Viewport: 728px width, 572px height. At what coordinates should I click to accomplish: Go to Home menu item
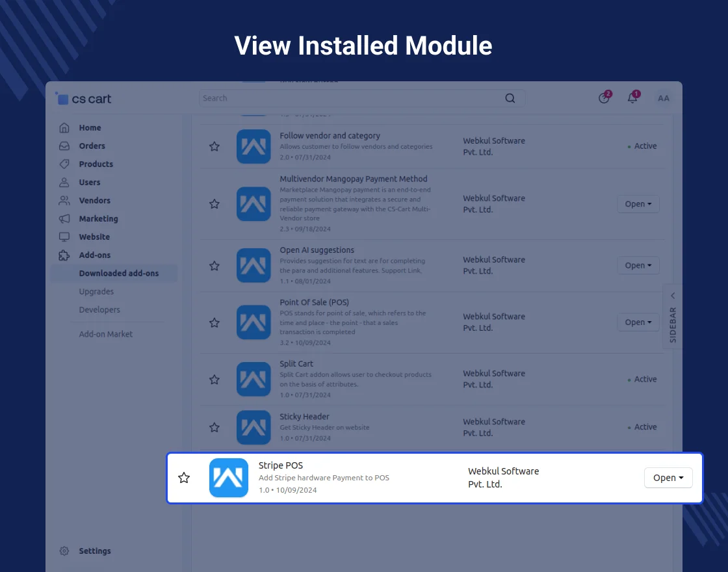(x=90, y=127)
